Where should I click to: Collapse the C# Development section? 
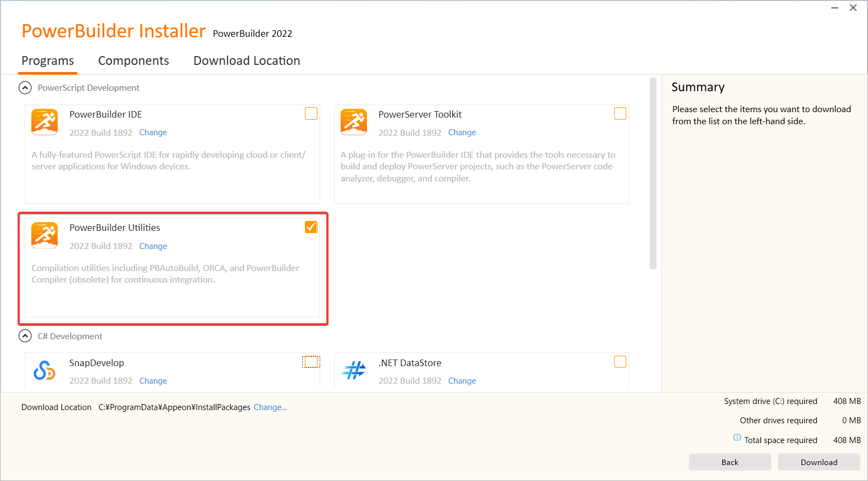25,336
